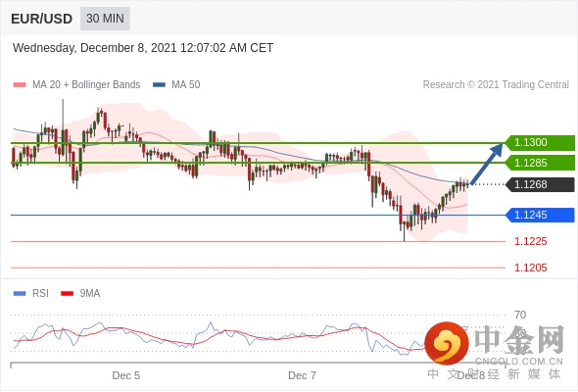Click the 9MA red legend swatch

pyautogui.click(x=67, y=294)
